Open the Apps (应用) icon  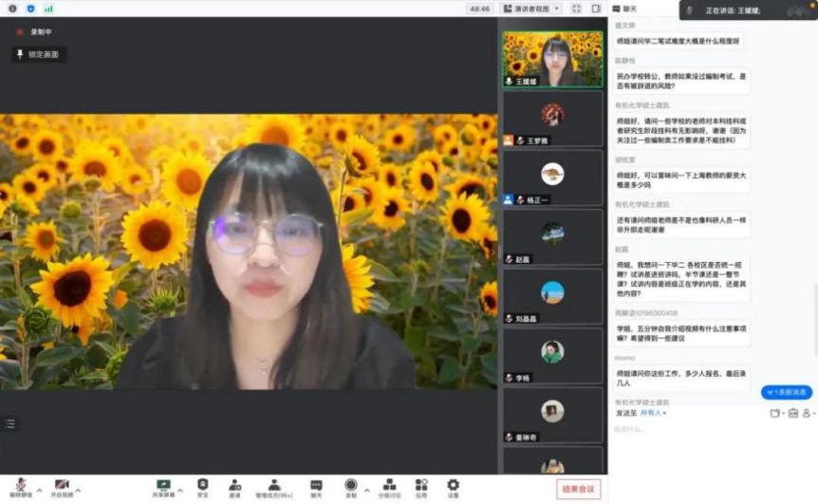click(420, 486)
